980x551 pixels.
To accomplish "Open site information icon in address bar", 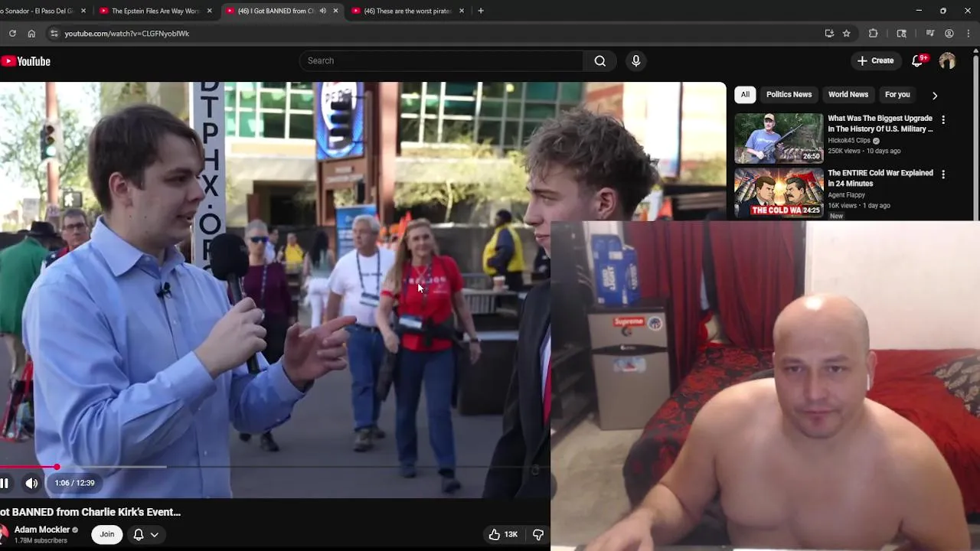I will [x=54, y=34].
